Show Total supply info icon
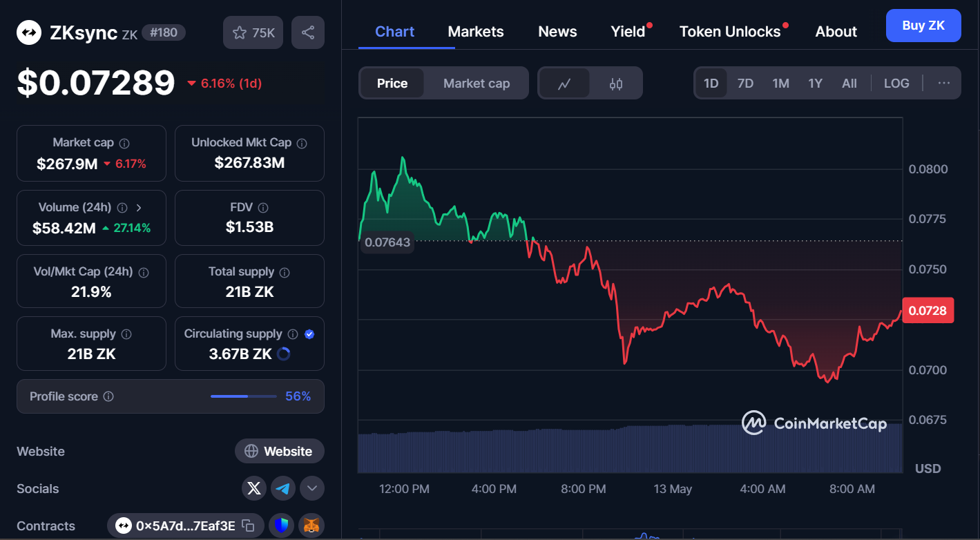The height and width of the screenshot is (540, 980). tap(285, 272)
